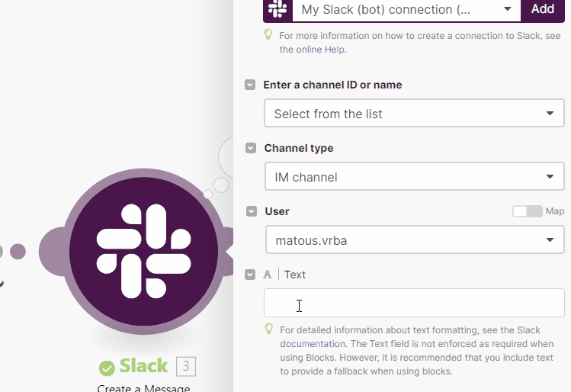
Task: Toggle the Map switch for User
Action: coord(528,211)
